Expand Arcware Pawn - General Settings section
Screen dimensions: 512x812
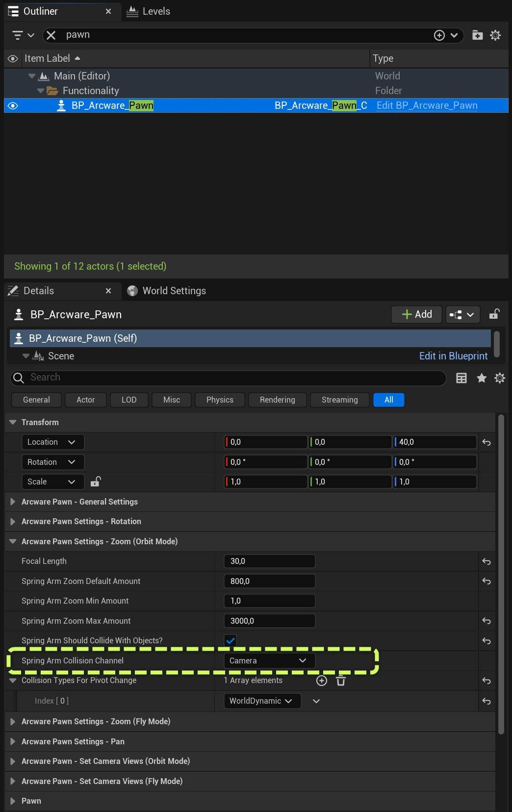tap(13, 502)
